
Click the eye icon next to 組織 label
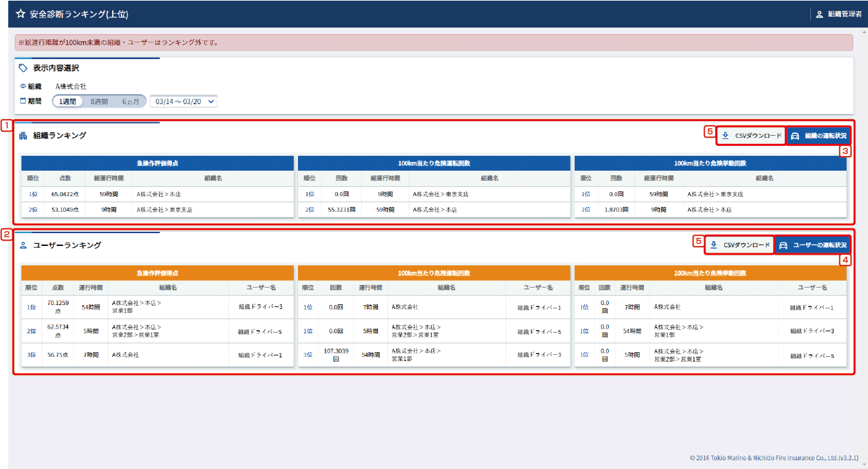(x=23, y=87)
